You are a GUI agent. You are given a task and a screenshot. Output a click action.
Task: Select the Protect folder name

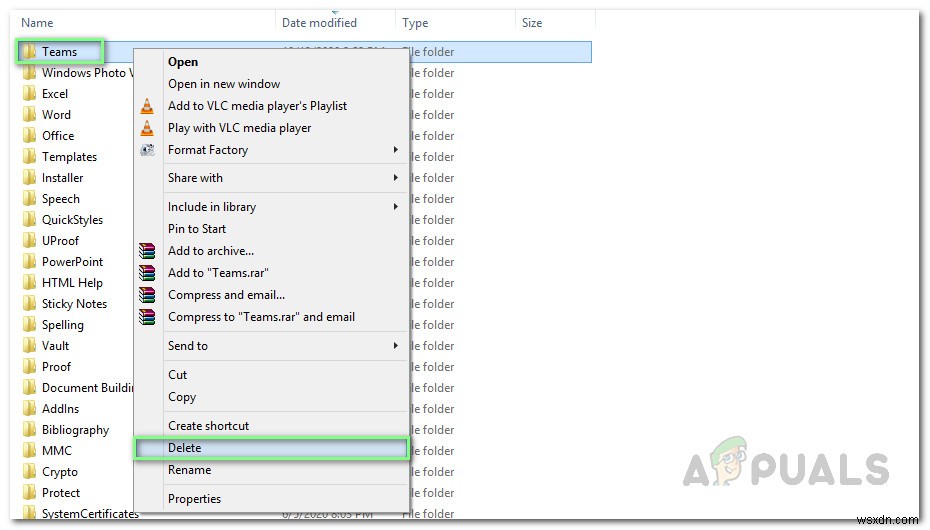coord(60,493)
